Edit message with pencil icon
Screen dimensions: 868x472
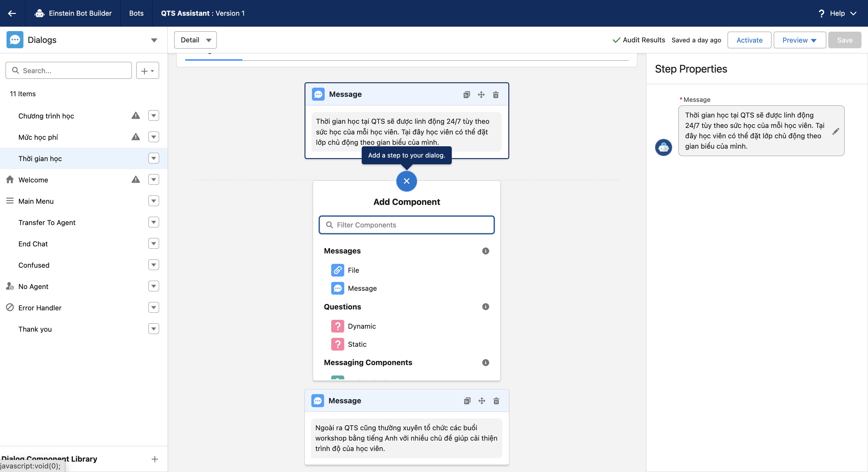coord(836,131)
